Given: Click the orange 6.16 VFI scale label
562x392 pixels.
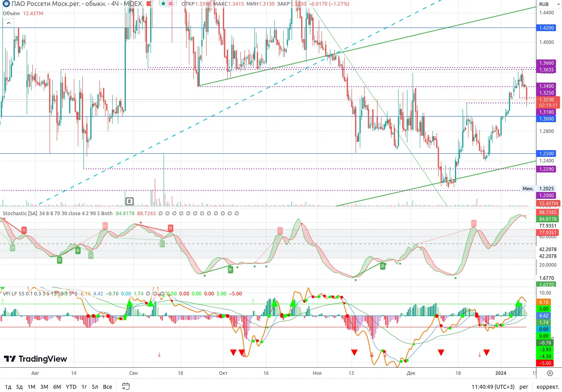Looking at the screenshot, I should pos(544,302).
